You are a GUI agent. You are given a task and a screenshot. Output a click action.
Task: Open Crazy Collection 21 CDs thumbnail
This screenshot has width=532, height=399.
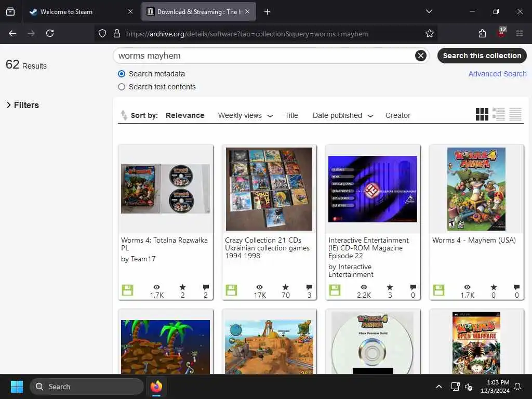(269, 189)
